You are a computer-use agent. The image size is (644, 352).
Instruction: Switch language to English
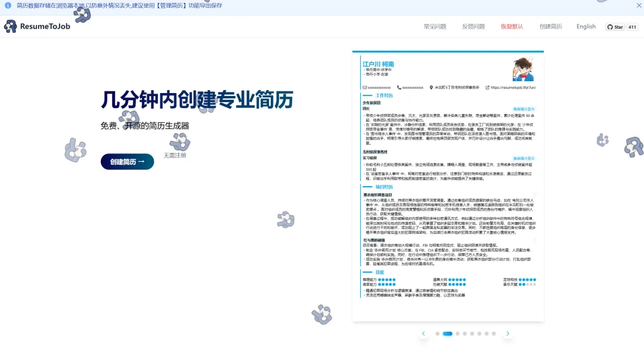point(586,26)
